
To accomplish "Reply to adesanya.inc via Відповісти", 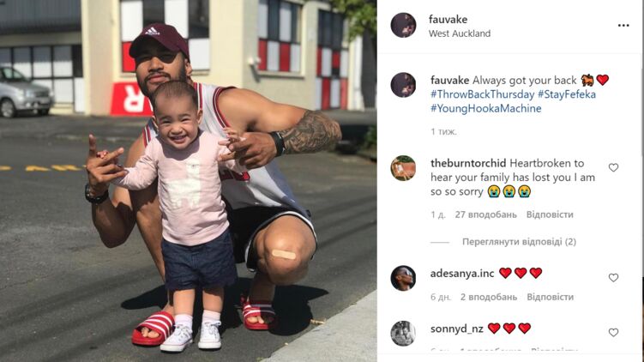I will [x=551, y=297].
